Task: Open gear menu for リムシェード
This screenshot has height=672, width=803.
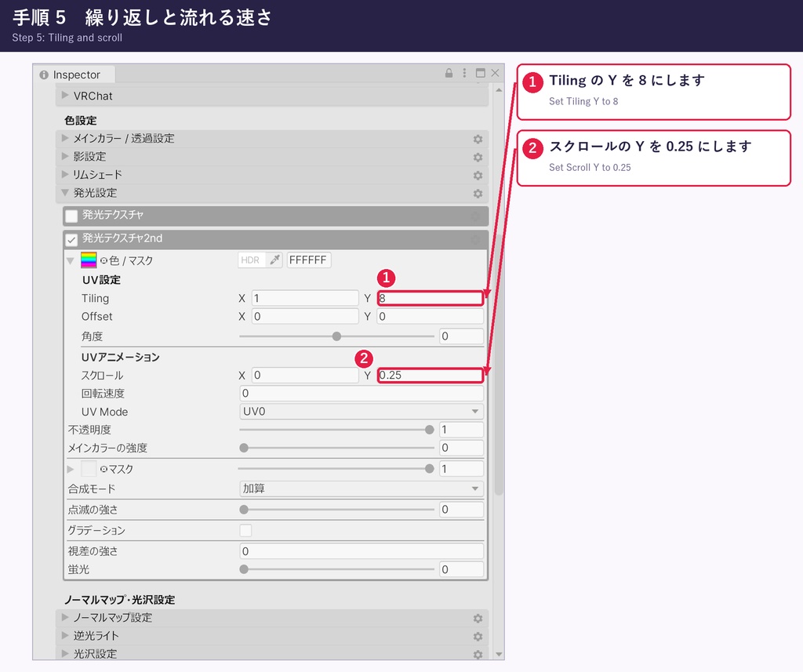Action: pyautogui.click(x=478, y=175)
